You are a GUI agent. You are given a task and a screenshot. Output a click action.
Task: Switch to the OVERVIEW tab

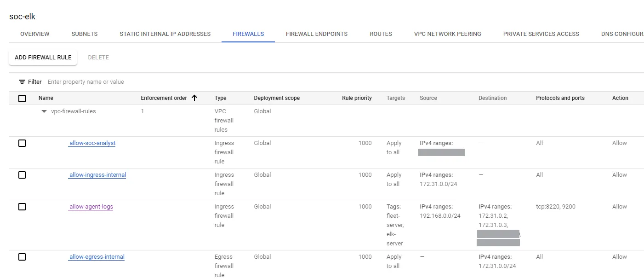click(34, 34)
